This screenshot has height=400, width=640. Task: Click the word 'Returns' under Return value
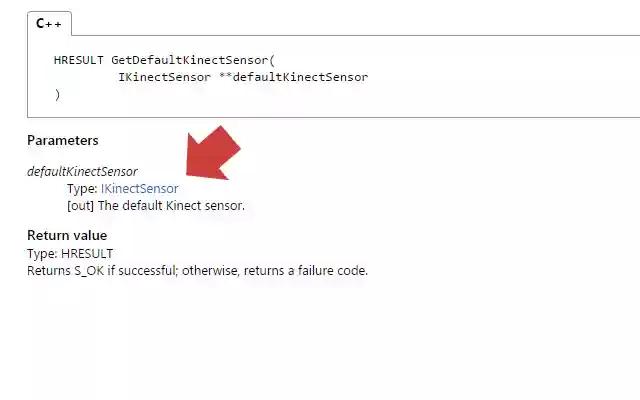[x=47, y=270]
